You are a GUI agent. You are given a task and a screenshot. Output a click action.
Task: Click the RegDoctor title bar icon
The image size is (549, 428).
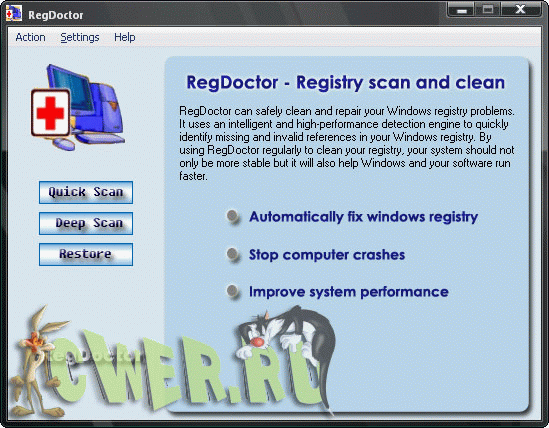[14, 14]
